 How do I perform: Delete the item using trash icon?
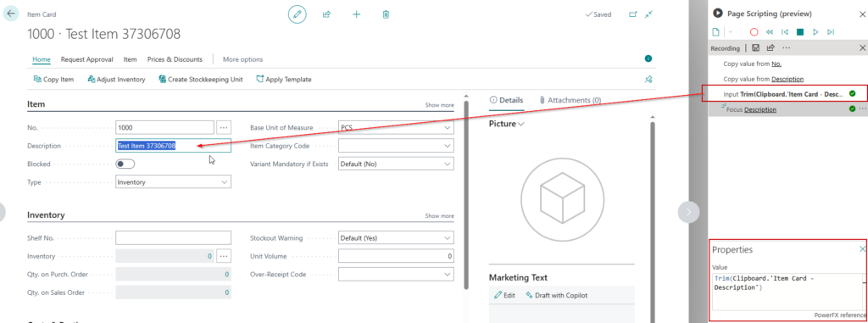pos(386,14)
